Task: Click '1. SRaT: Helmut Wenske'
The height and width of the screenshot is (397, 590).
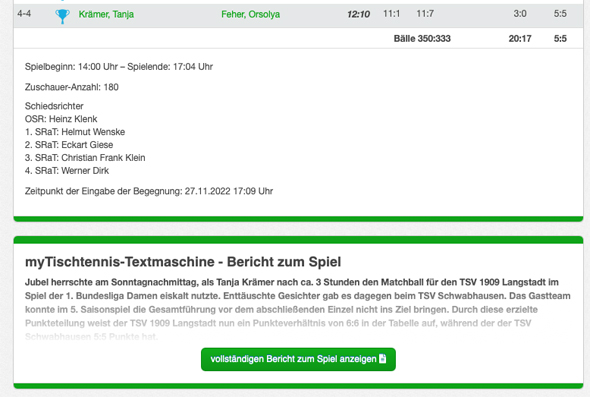Action: 75,132
